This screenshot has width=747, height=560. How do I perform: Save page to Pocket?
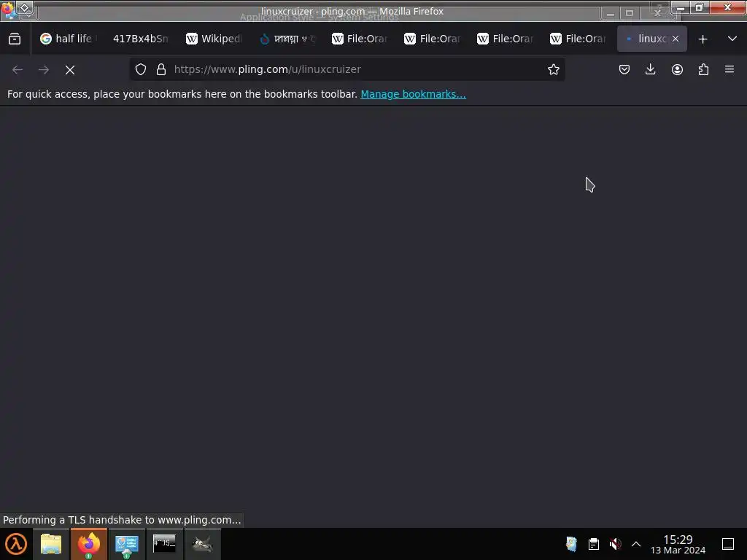click(x=624, y=69)
